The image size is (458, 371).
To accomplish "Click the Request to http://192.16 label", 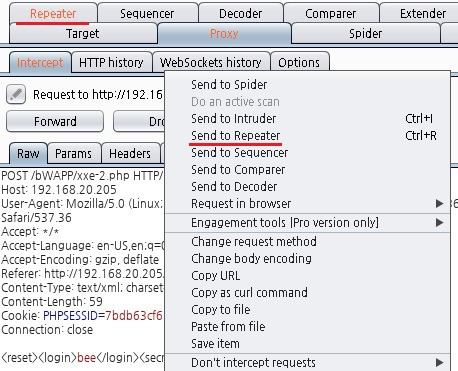I will point(98,95).
